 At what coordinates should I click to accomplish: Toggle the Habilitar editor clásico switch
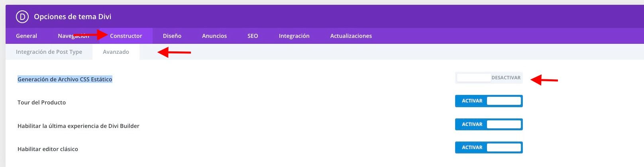pos(489,147)
